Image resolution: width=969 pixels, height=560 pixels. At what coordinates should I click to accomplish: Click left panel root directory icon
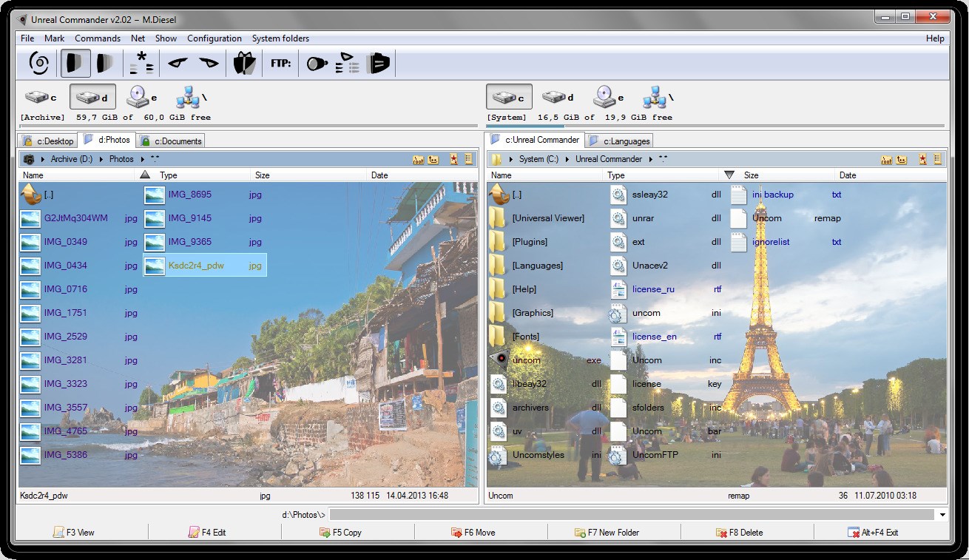[418, 159]
